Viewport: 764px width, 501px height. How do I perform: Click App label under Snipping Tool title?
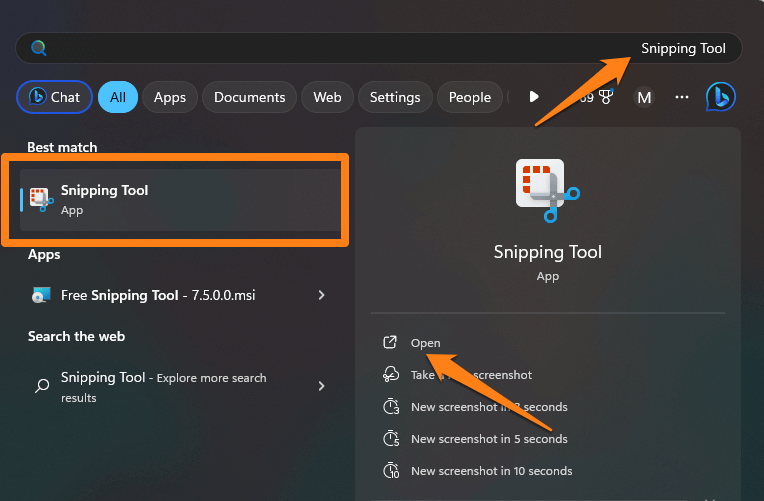tap(548, 276)
